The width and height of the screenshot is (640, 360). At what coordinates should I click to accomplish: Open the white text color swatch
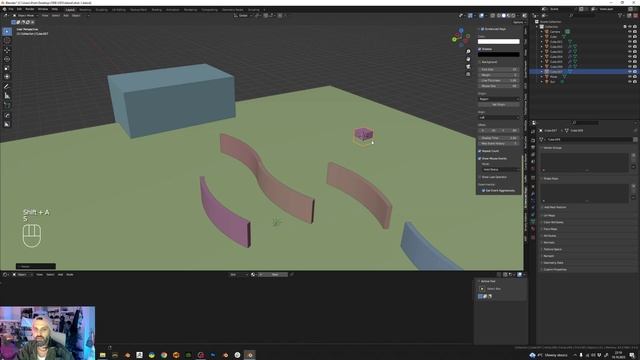tap(499, 42)
